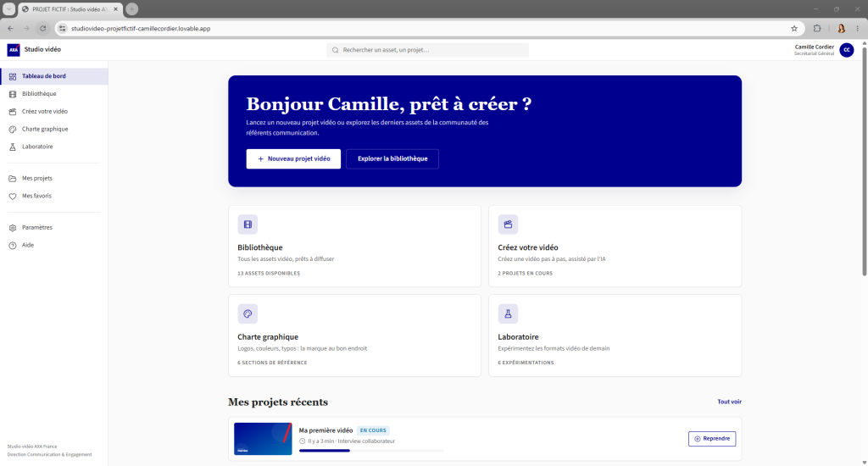Open browser extensions puzzle icon
The height and width of the screenshot is (466, 868).
point(817,28)
